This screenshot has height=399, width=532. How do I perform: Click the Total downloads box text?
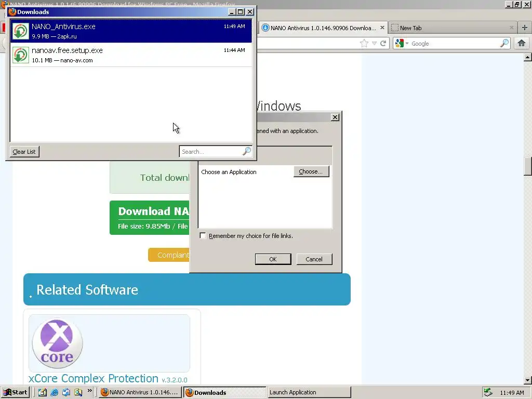pos(165,178)
